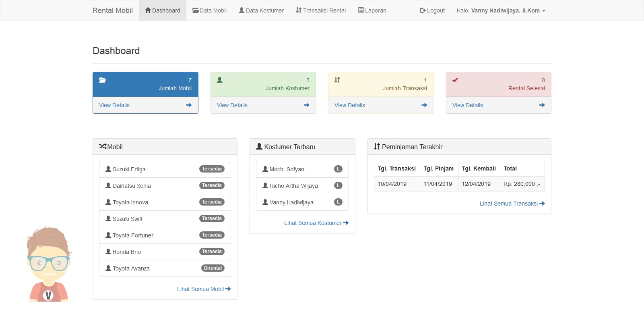Open the Data Mobil menu

coord(209,10)
